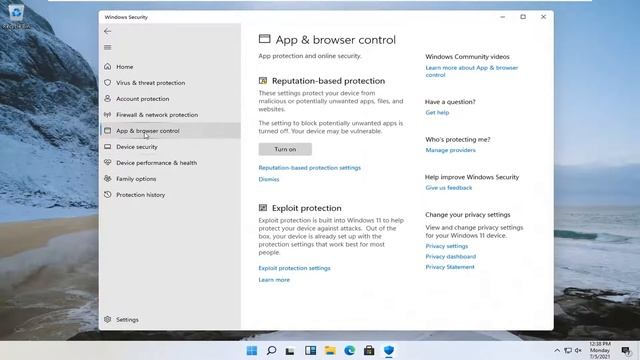This screenshot has width=640, height=360.
Task: Turn on reputation-based protection
Action: pyautogui.click(x=285, y=149)
